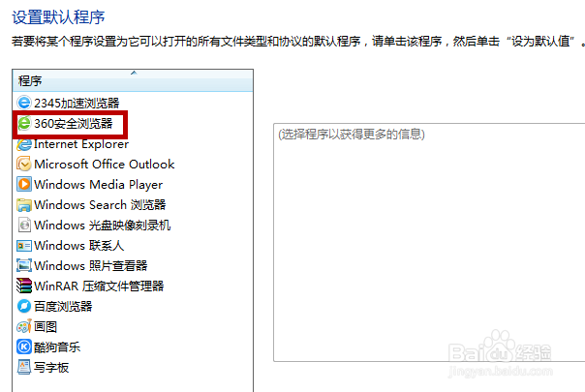Click the 设置默认程序 page title
This screenshot has width=585, height=392.
pyautogui.click(x=58, y=17)
